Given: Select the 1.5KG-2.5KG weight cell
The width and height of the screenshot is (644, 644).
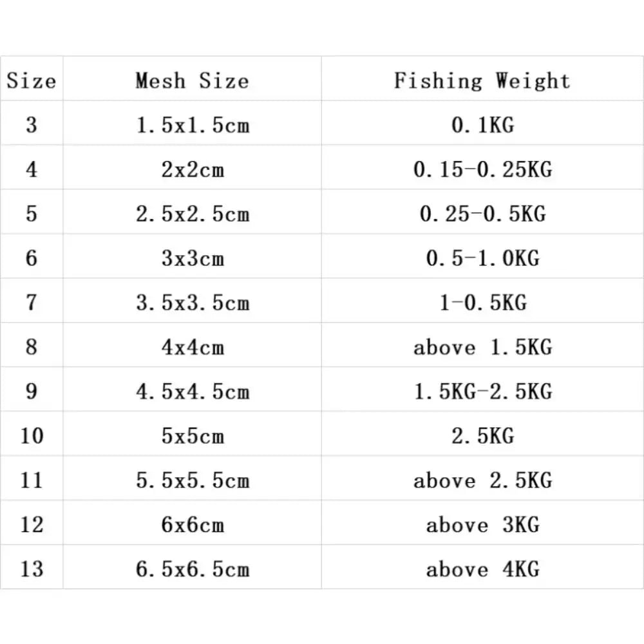Looking at the screenshot, I should pos(482,392).
